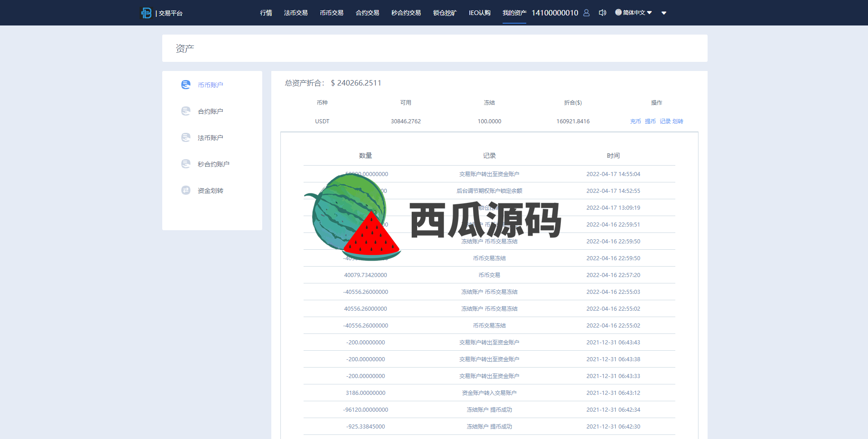Open 币币账户 in sidebar
Image resolution: width=868 pixels, height=439 pixels.
210,85
